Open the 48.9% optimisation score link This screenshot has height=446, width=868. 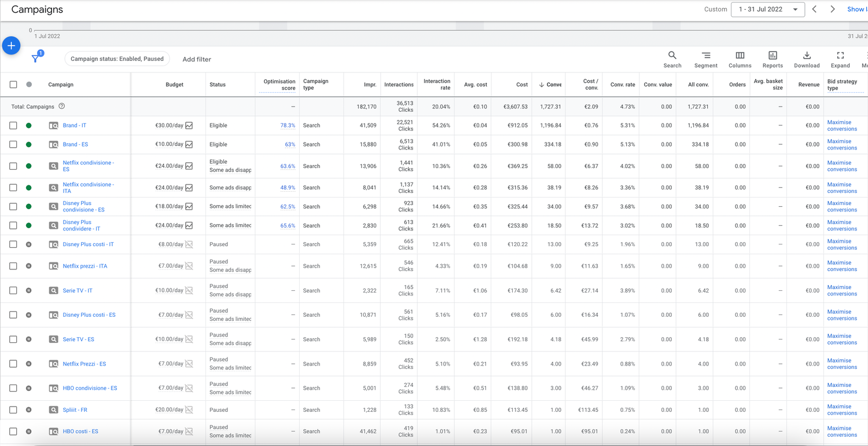[x=288, y=188]
